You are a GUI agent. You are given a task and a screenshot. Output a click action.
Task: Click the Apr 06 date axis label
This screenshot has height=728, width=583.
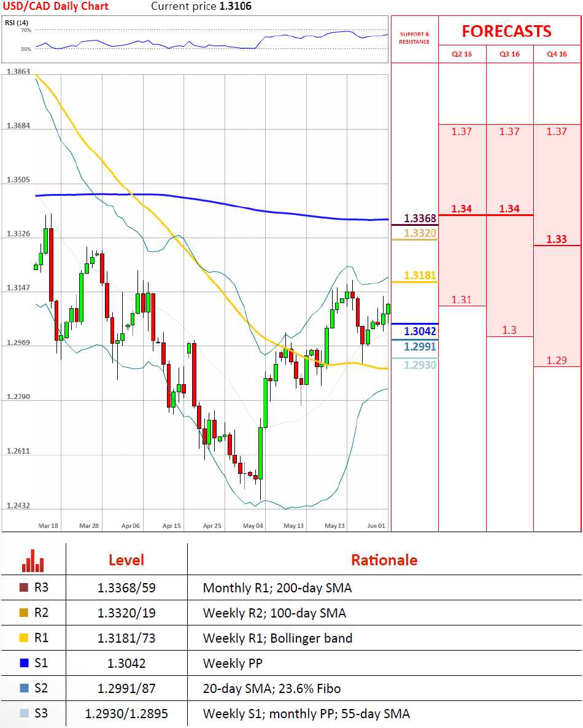pyautogui.click(x=131, y=525)
